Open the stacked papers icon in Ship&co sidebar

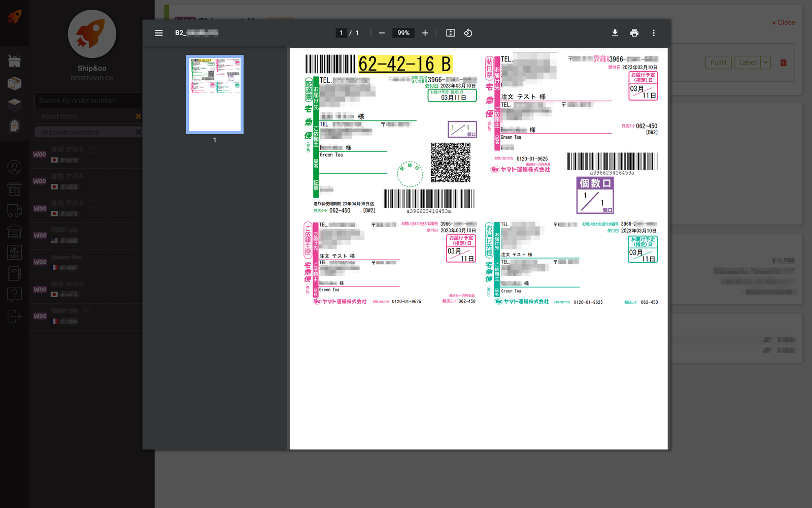(15, 105)
